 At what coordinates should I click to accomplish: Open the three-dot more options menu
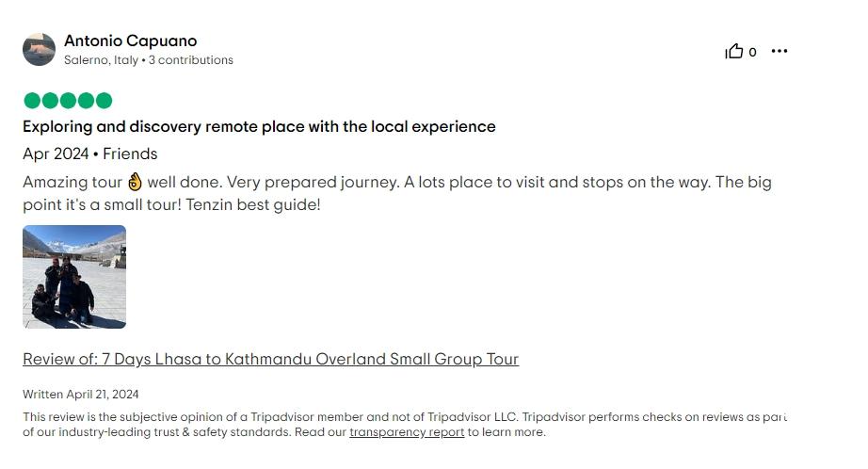[780, 51]
